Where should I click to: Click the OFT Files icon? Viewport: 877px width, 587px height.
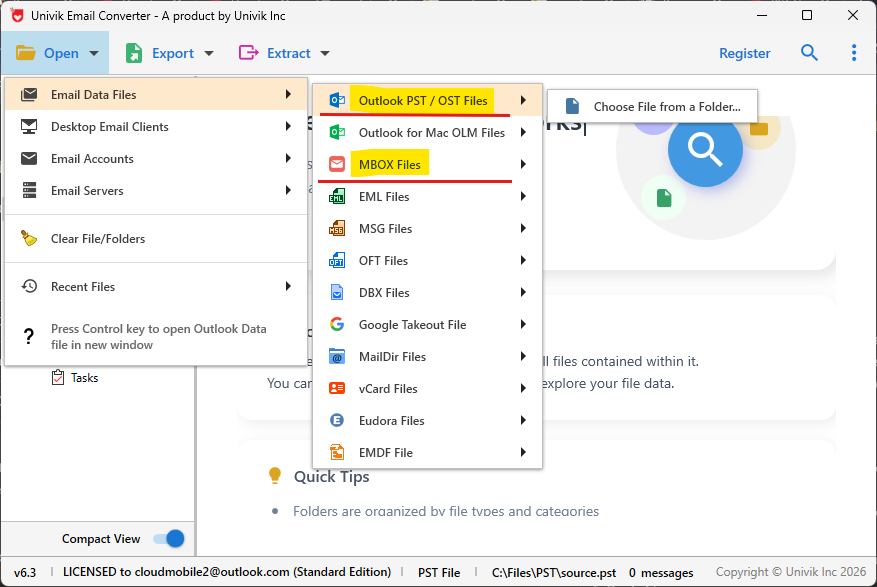(x=337, y=260)
